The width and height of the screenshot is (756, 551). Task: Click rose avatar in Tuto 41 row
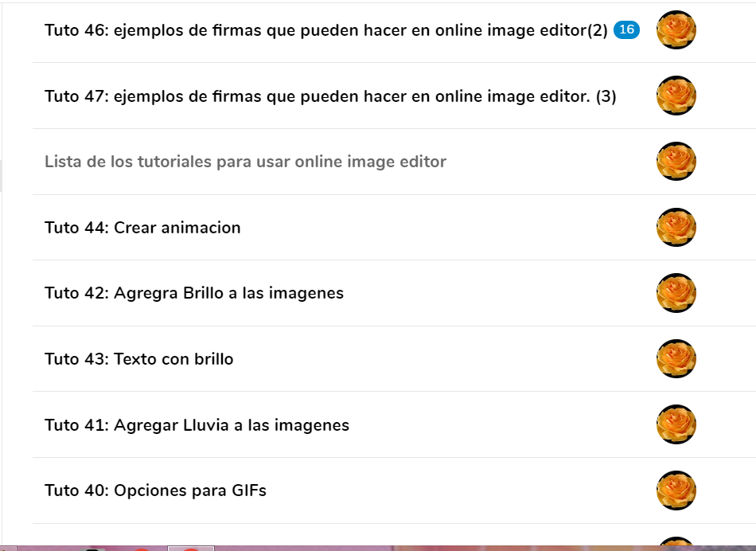pos(676,424)
